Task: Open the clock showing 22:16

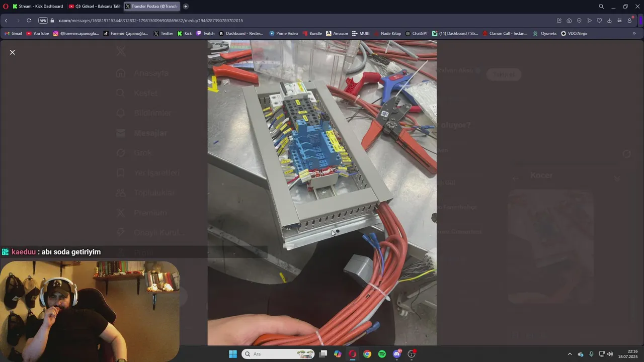Action: [628, 354]
